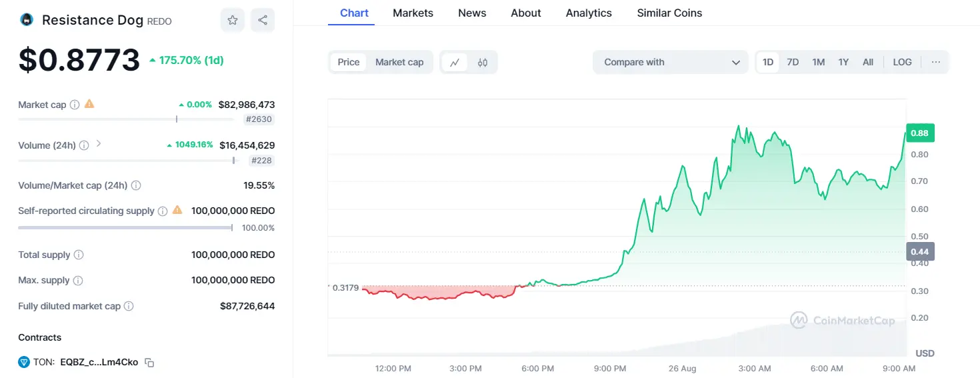Click the Market cap warning triangle

pyautogui.click(x=89, y=104)
